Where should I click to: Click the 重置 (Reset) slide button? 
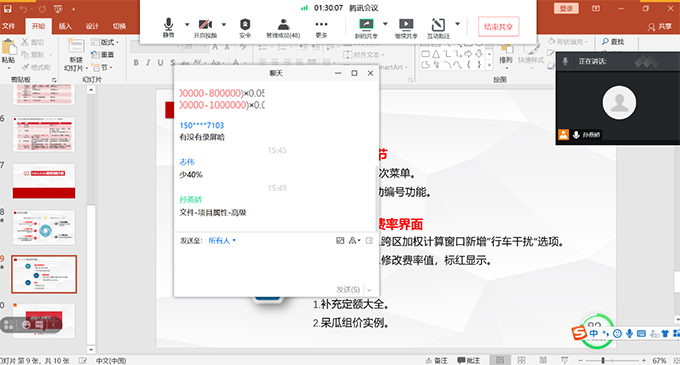102,55
